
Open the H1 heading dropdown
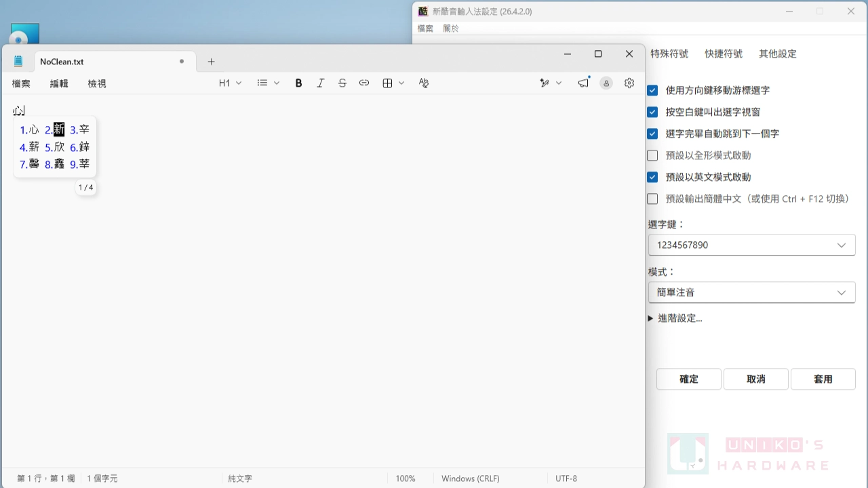point(230,83)
